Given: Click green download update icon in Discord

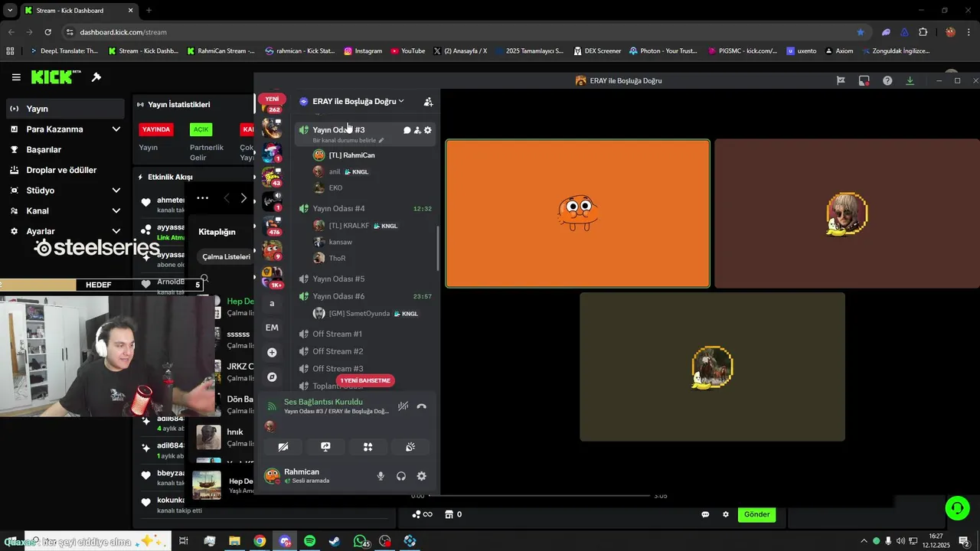Looking at the screenshot, I should (910, 80).
